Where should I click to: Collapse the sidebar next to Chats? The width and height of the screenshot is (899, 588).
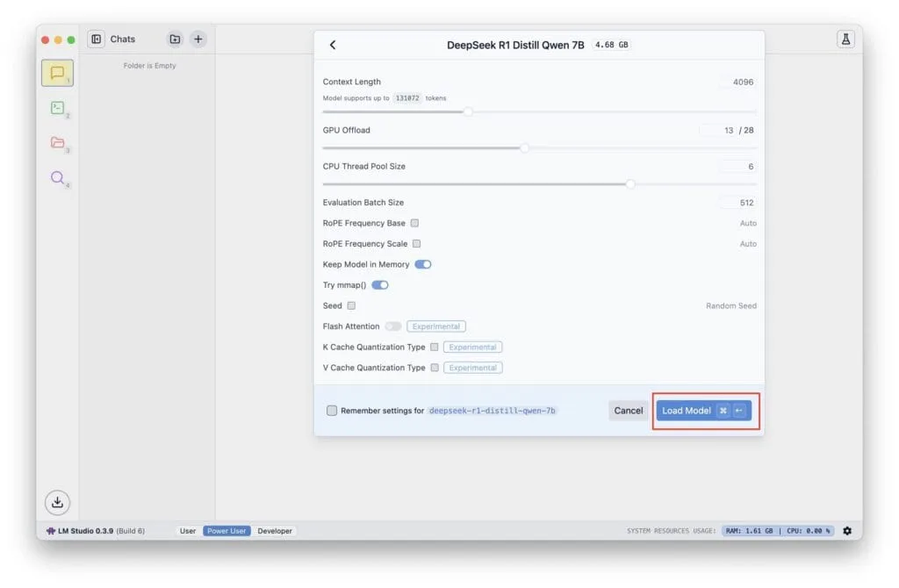tap(97, 39)
